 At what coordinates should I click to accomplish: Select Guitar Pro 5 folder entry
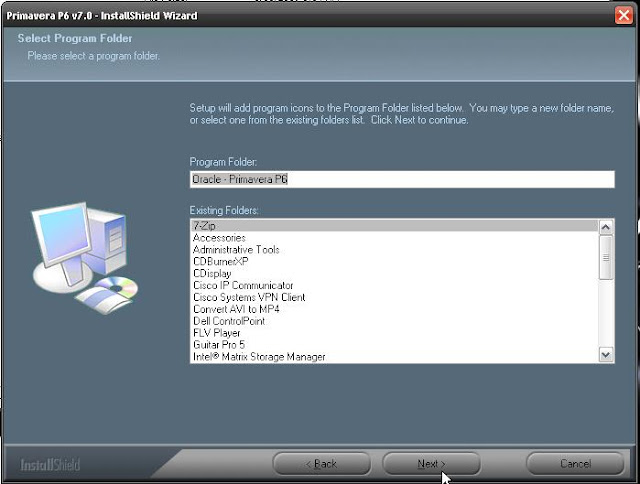coord(395,344)
